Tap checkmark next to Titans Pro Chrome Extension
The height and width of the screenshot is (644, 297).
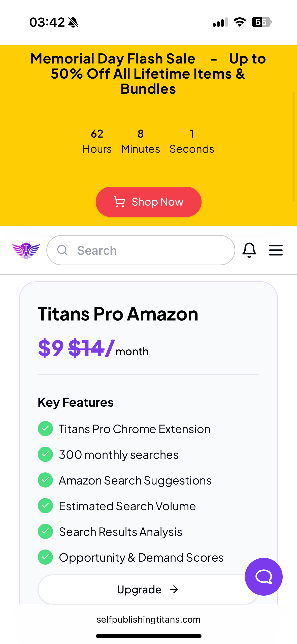click(x=45, y=429)
